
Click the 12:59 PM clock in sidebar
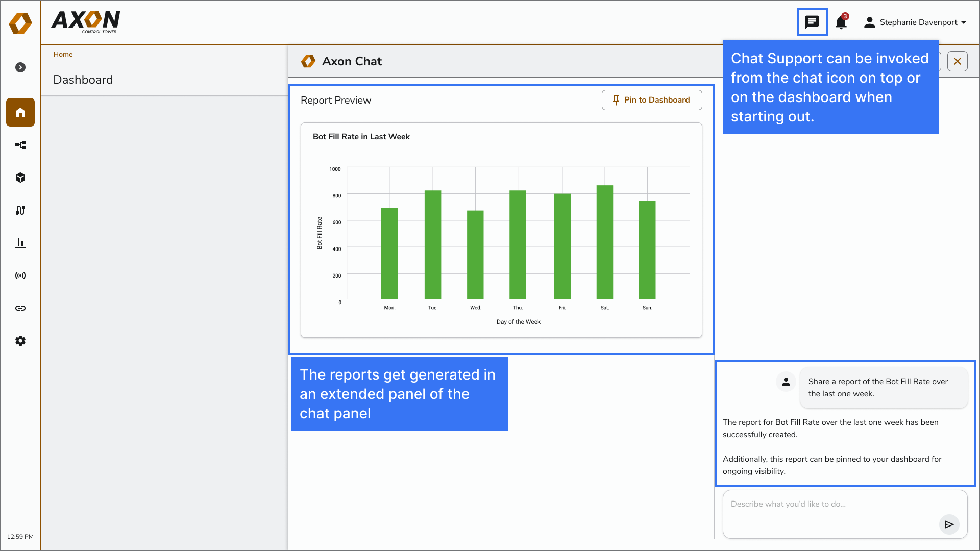pyautogui.click(x=20, y=537)
